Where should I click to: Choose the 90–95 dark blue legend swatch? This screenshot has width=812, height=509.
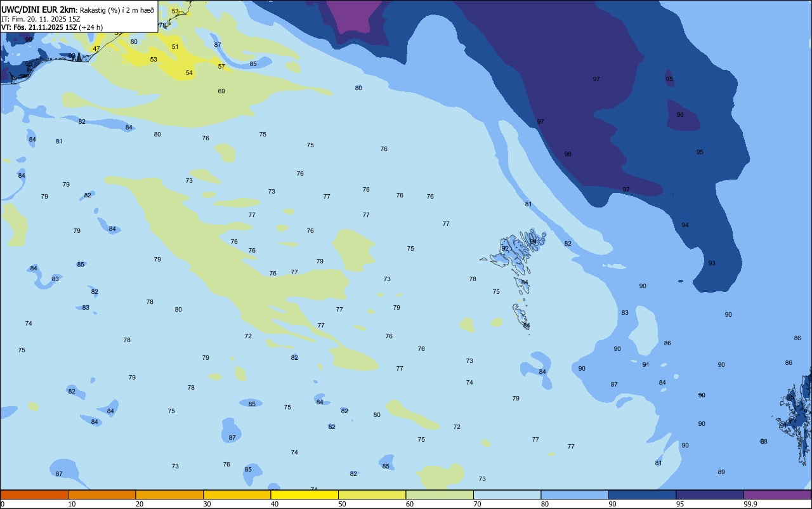pos(642,494)
